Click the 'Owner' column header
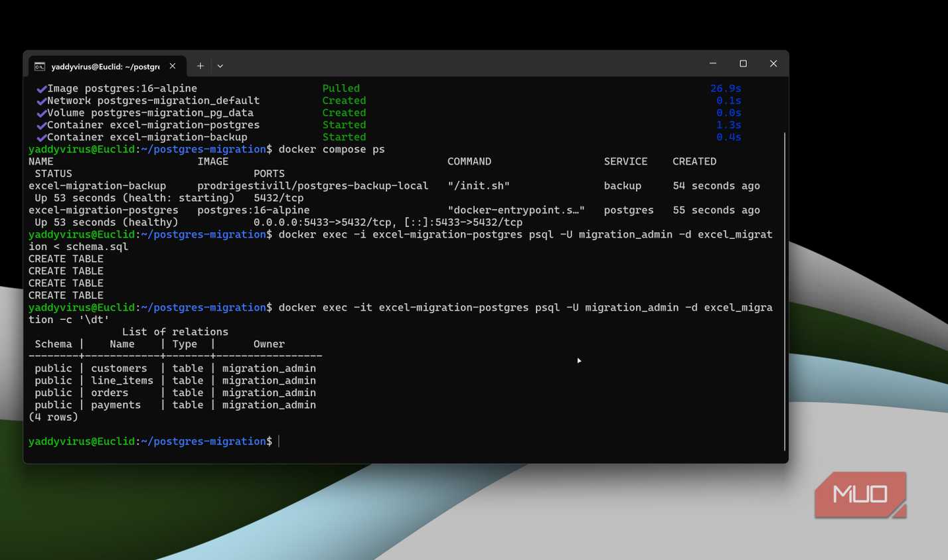 point(269,344)
